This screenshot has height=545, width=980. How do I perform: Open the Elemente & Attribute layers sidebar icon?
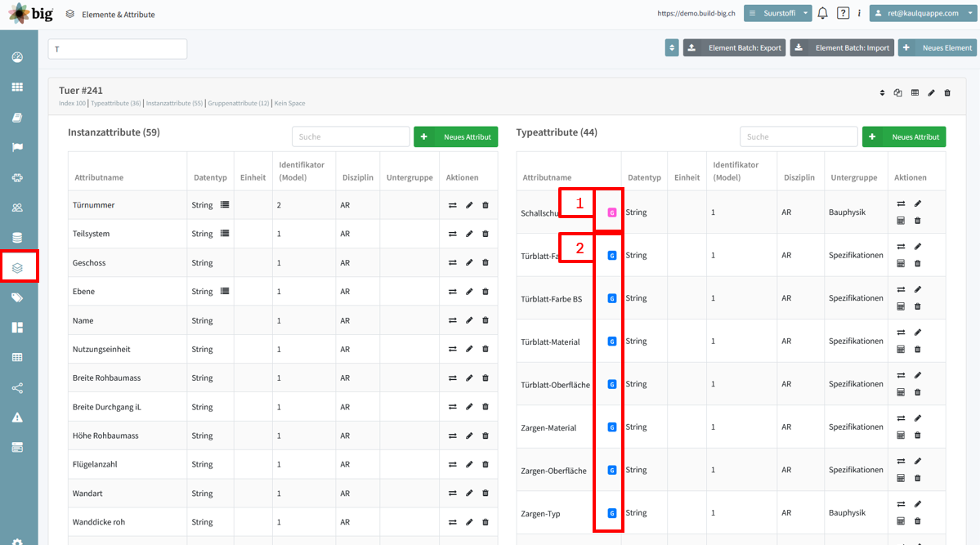pyautogui.click(x=17, y=267)
